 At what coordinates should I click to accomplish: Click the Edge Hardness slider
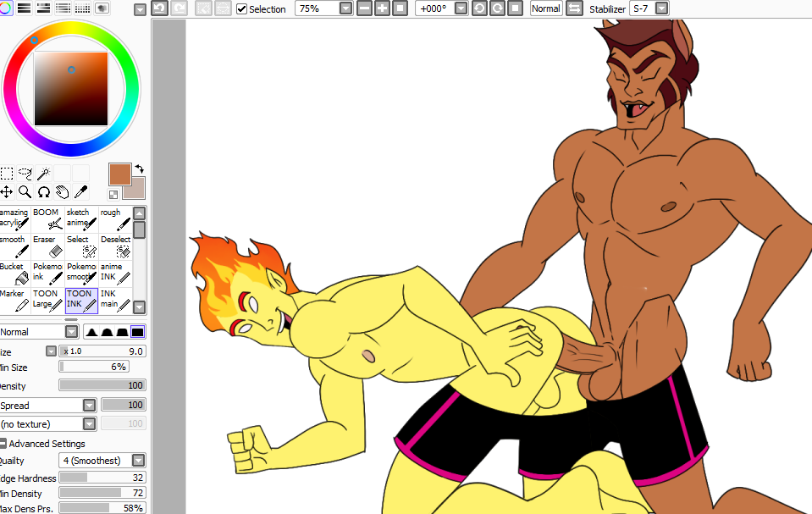[102, 478]
